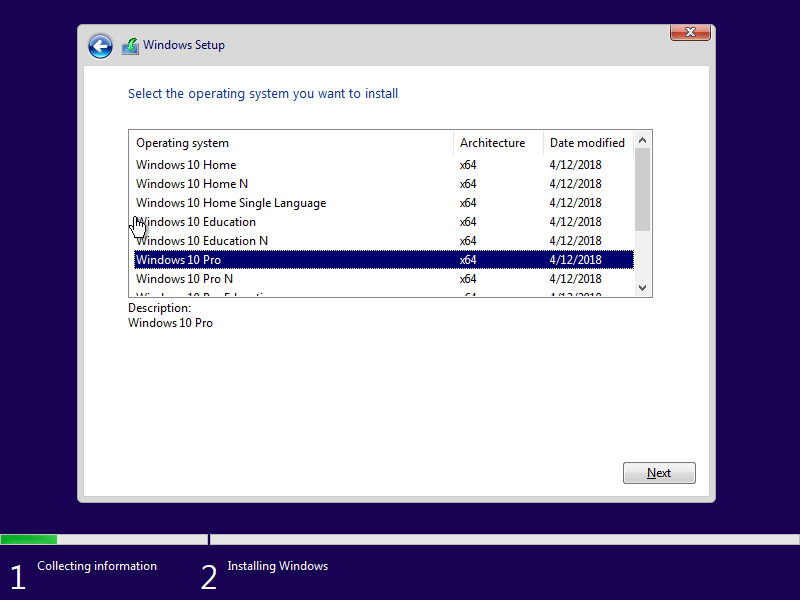Click the setup progress bar
The width and height of the screenshot is (800, 600).
point(400,539)
